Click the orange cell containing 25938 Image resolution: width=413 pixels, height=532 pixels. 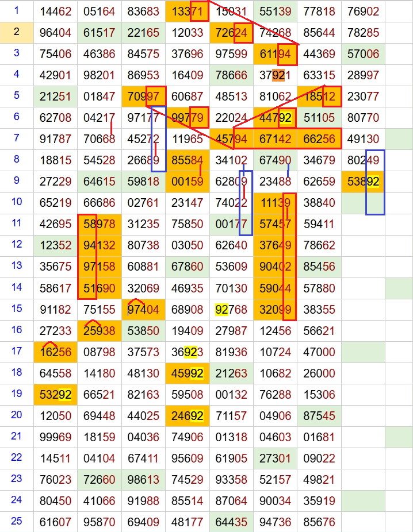[x=99, y=331]
